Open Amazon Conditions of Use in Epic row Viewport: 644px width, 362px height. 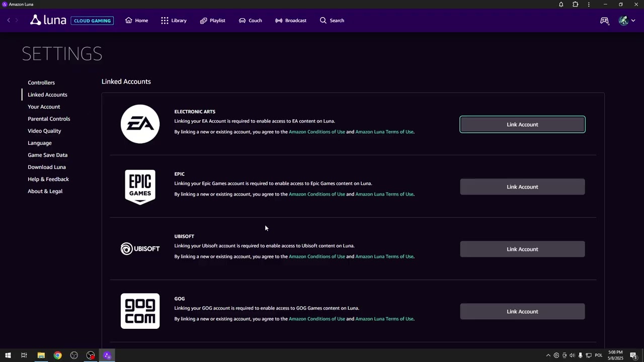coord(317,194)
